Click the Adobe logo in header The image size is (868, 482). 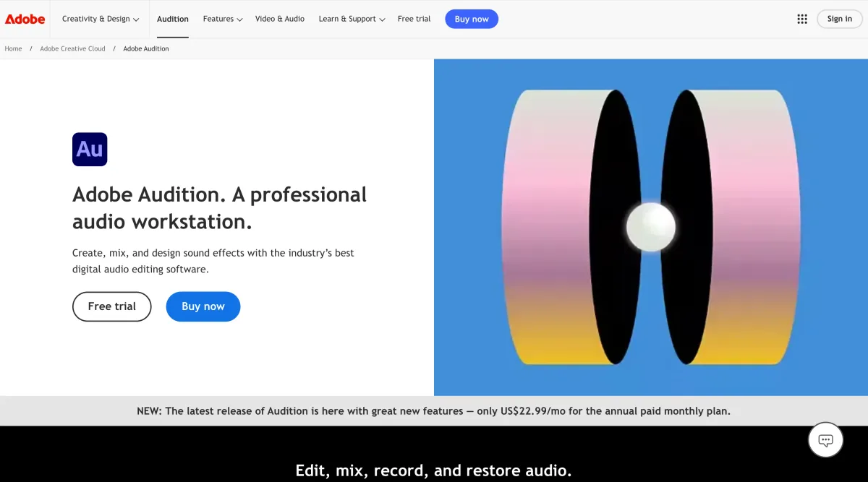[x=25, y=19]
